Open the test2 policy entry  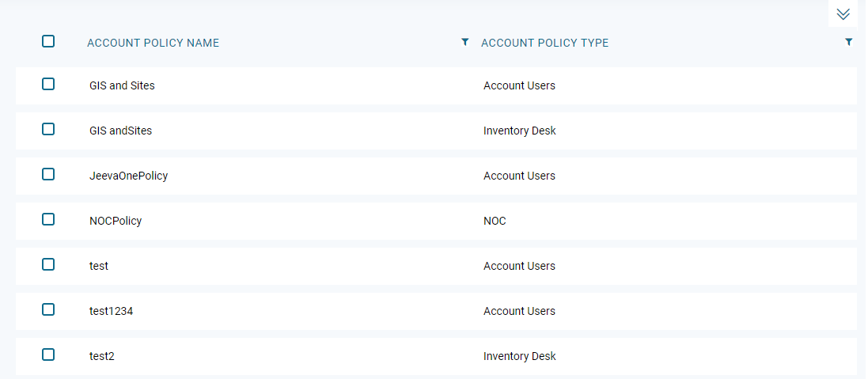[102, 356]
